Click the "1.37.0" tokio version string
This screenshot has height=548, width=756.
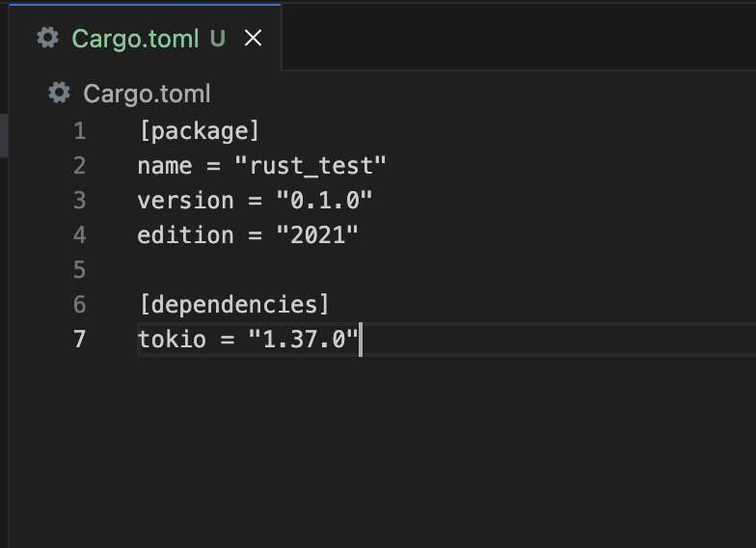(x=304, y=340)
